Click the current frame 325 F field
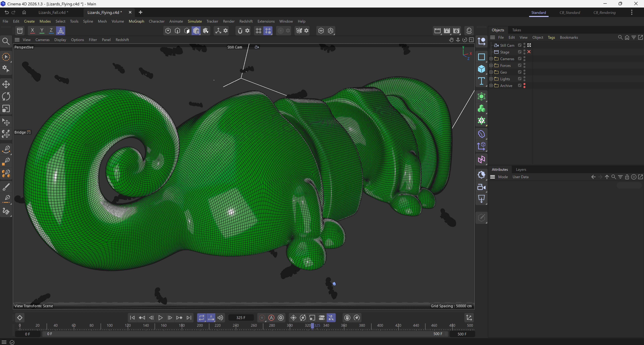 pos(241,318)
